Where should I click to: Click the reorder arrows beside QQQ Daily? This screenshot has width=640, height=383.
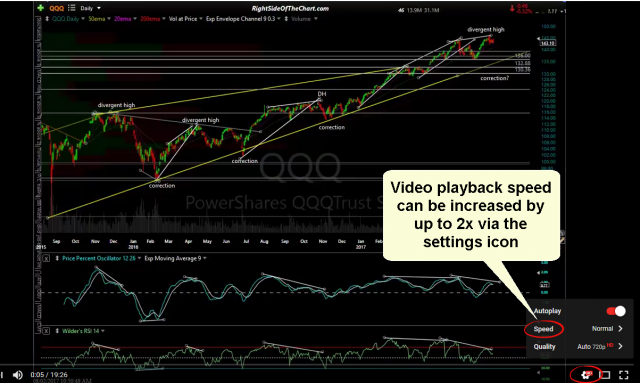(x=47, y=19)
